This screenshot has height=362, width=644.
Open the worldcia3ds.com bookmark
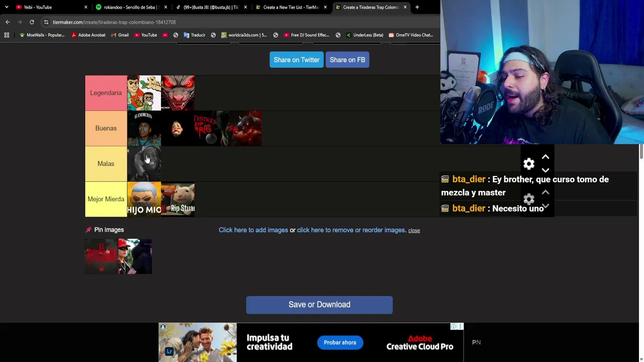244,35
